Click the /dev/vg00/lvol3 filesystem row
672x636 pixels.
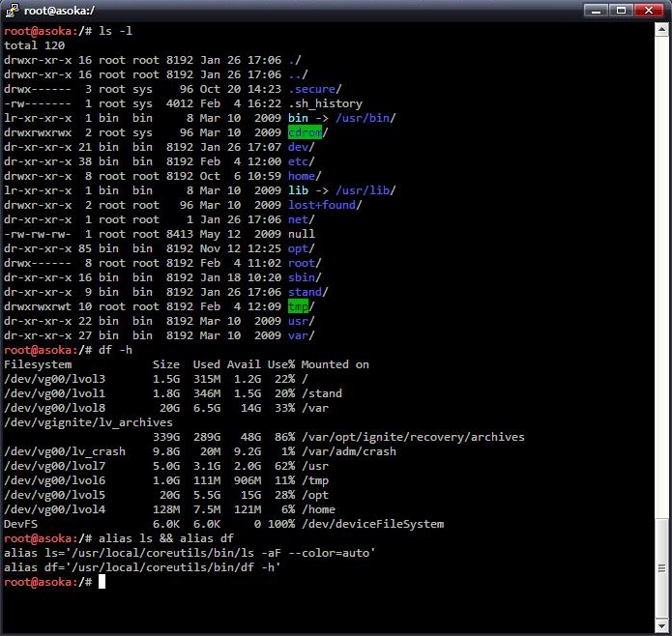pyautogui.click(x=156, y=380)
